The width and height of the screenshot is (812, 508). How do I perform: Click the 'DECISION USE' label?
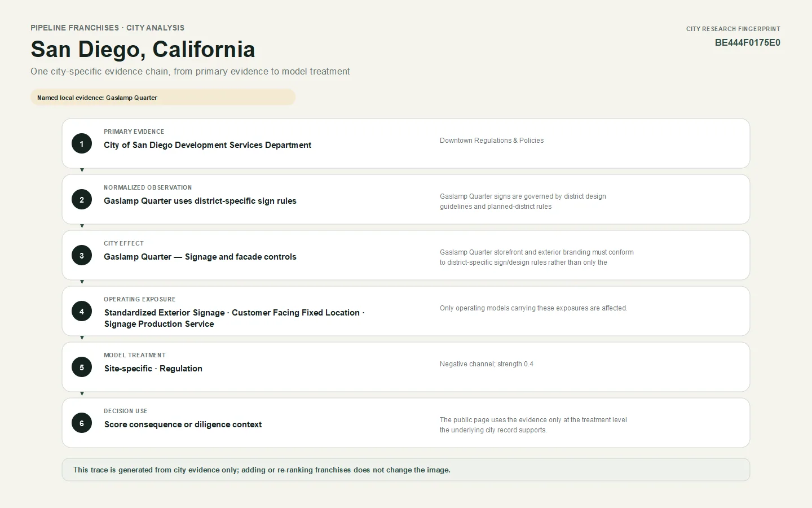[x=126, y=411]
